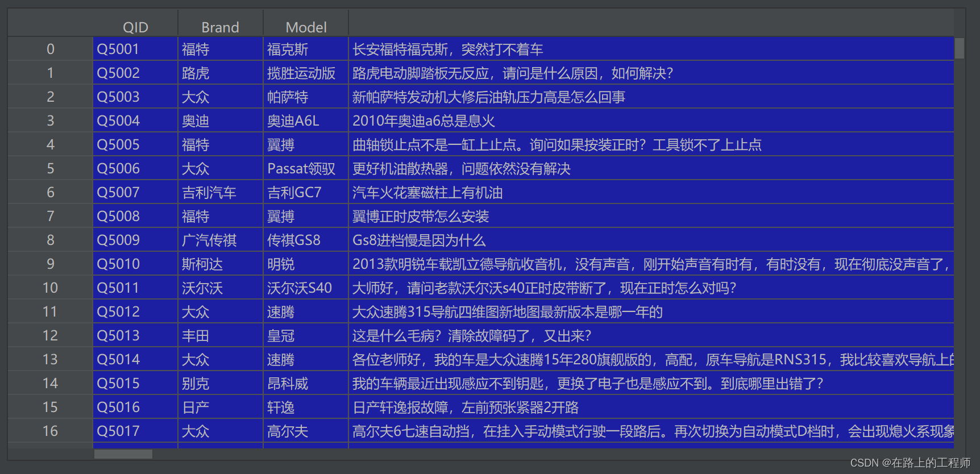The image size is (980, 474).
Task: Click row index 0
Action: [x=51, y=49]
